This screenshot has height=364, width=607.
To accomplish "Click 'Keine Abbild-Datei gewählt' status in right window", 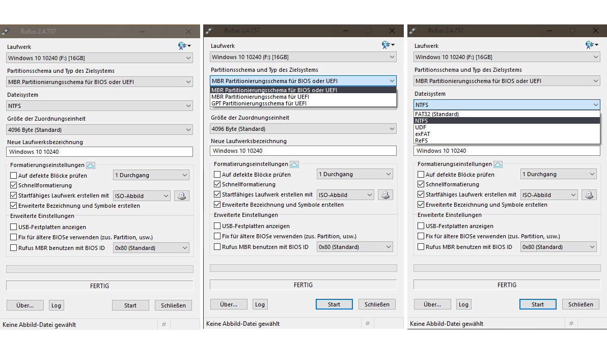I will tap(447, 323).
